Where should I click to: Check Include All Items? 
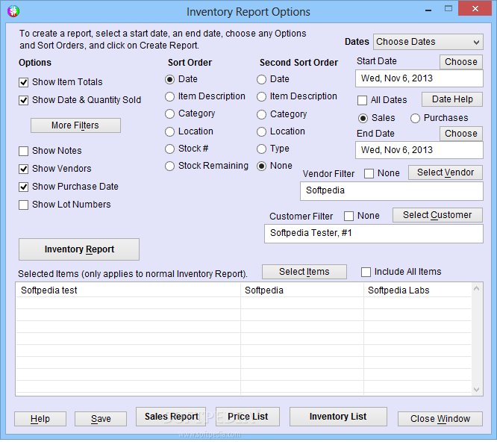(366, 273)
